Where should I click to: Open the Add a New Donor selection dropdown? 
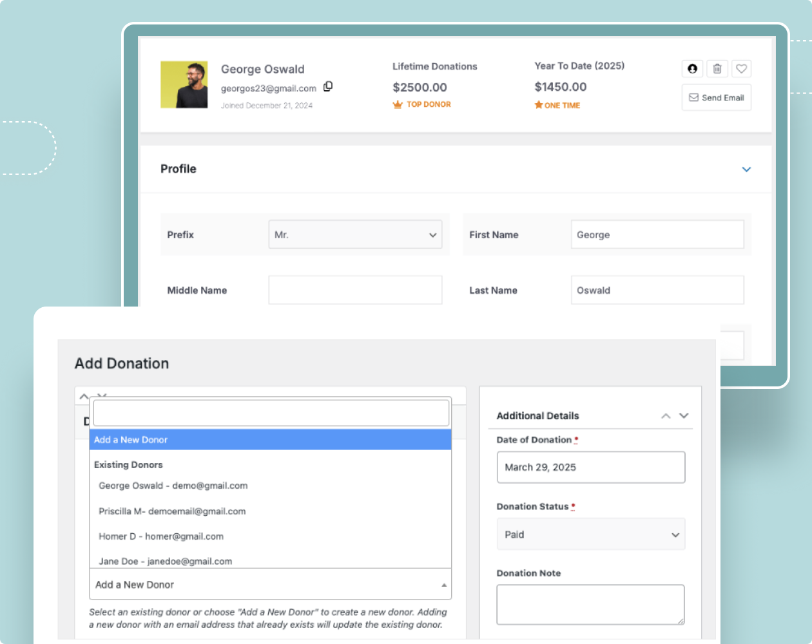tap(269, 583)
